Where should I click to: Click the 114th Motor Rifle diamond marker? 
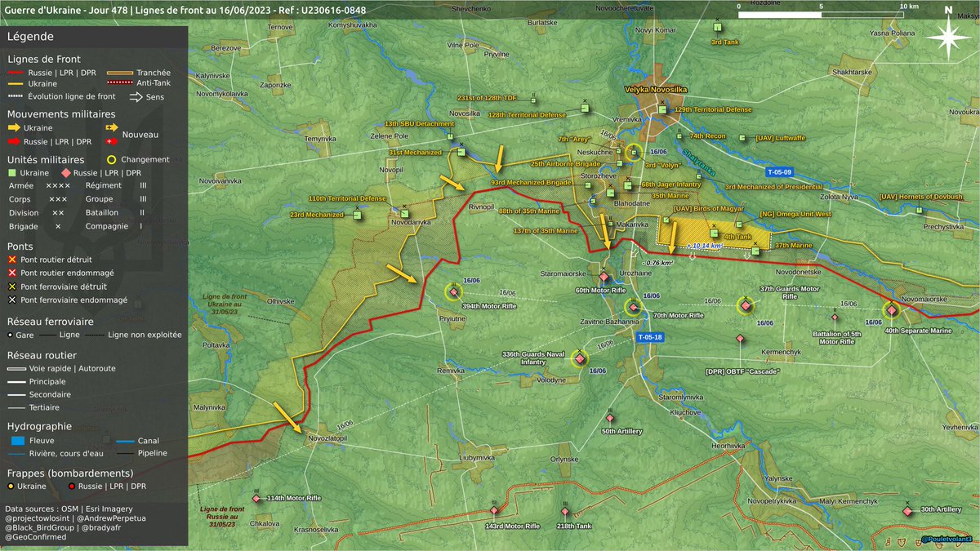[x=256, y=498]
